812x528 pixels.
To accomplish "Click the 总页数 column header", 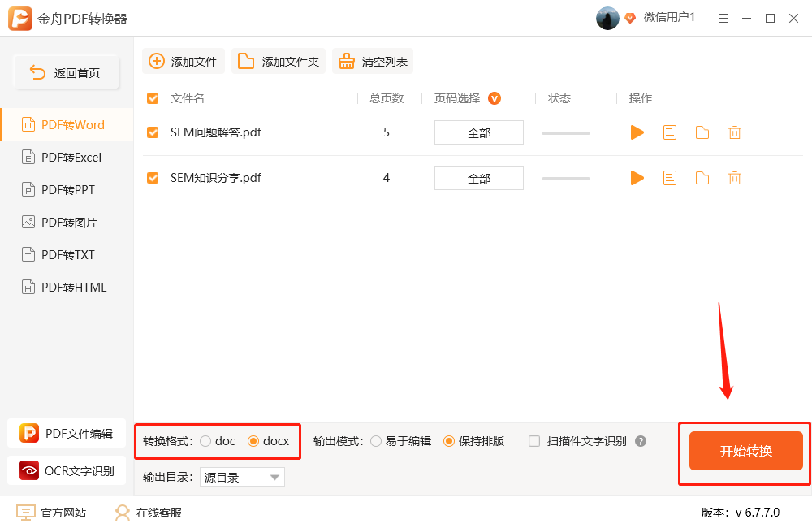I will (387, 98).
